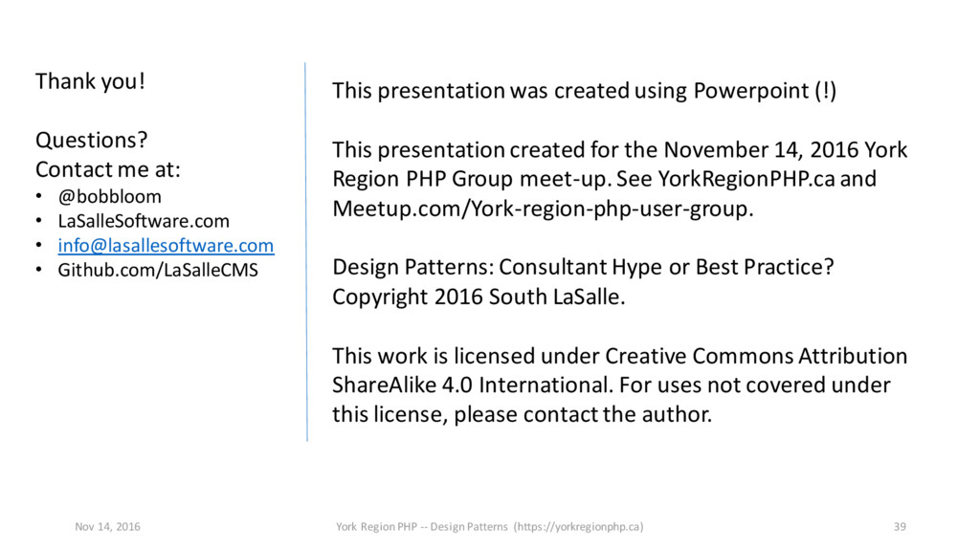Select the @bobbloom bullet item
This screenshot has width=980, height=551.
(109, 197)
